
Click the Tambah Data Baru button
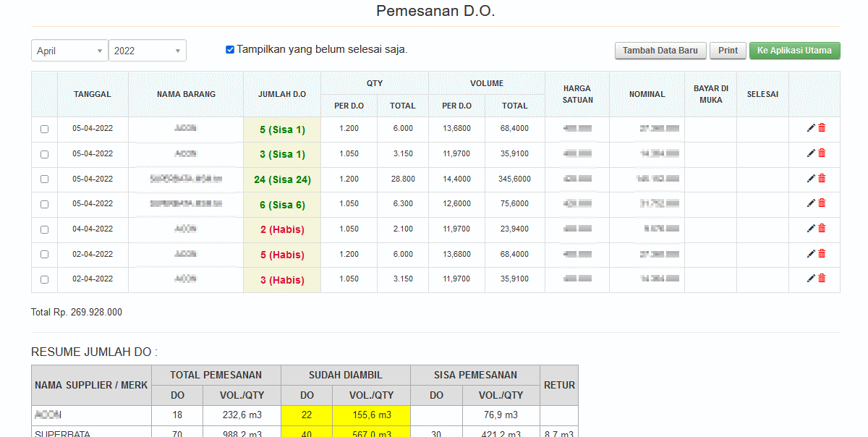click(x=660, y=51)
